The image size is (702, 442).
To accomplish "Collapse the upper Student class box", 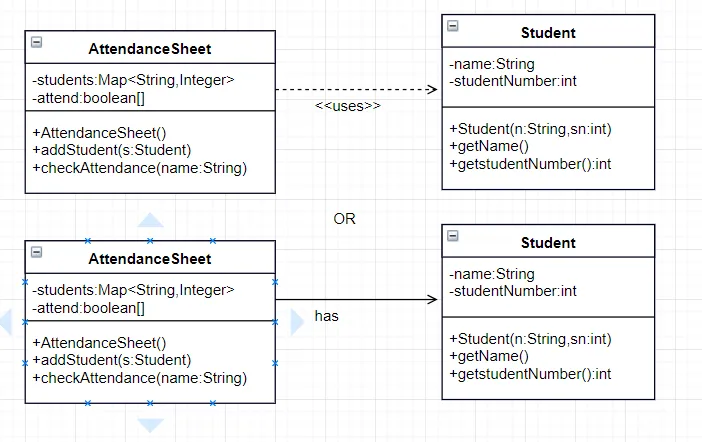I will [x=453, y=26].
